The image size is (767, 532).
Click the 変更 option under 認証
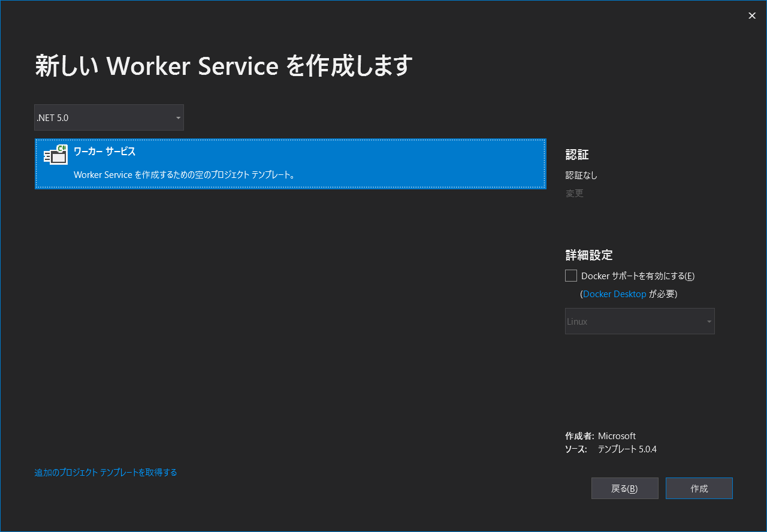[x=574, y=193]
